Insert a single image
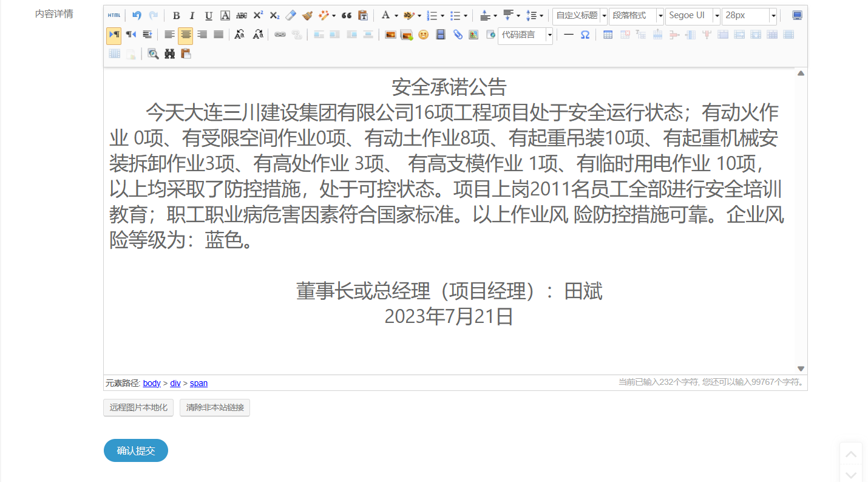 point(390,35)
